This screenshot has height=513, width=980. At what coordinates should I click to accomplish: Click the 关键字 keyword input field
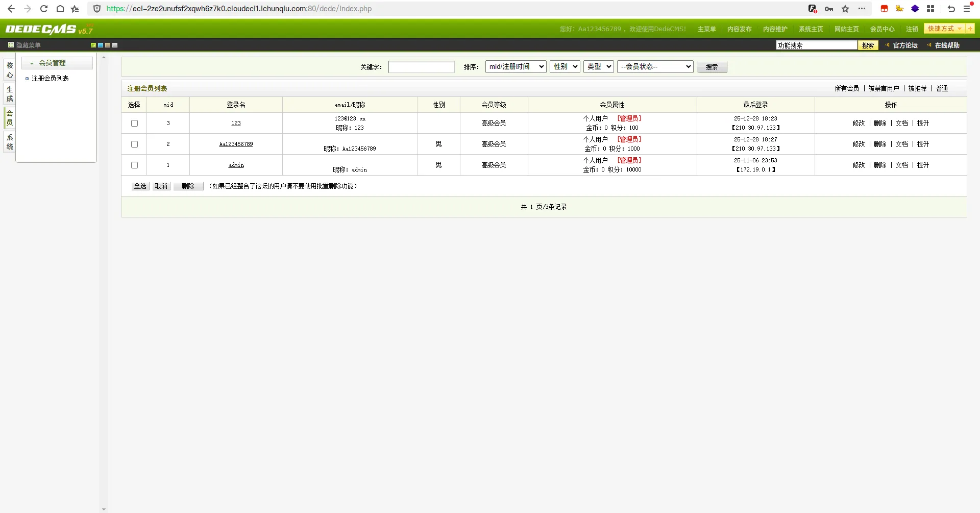421,67
